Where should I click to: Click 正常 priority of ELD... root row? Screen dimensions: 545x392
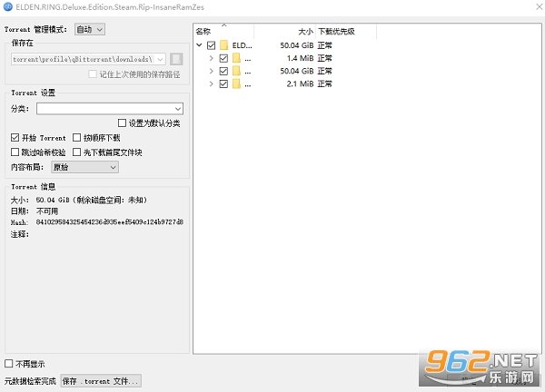click(x=324, y=45)
